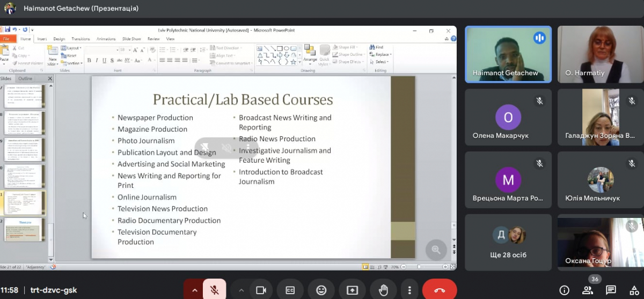Open the meeting details info icon

tap(564, 290)
